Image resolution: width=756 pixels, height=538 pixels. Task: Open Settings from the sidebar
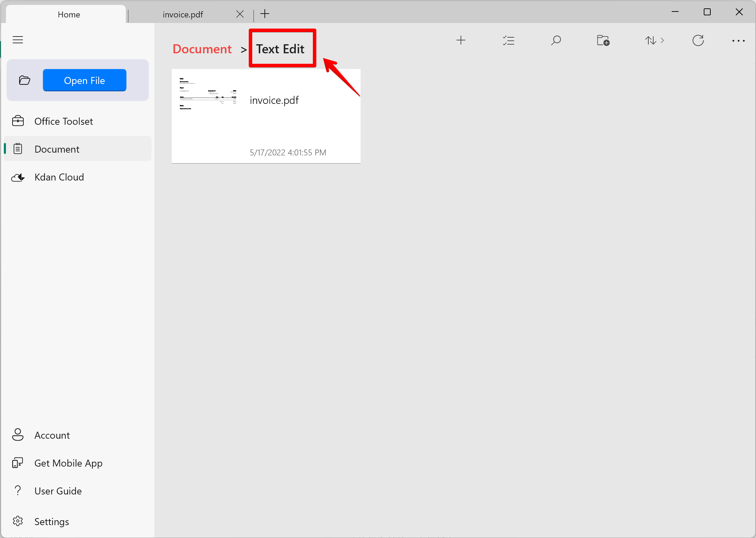coord(52,522)
